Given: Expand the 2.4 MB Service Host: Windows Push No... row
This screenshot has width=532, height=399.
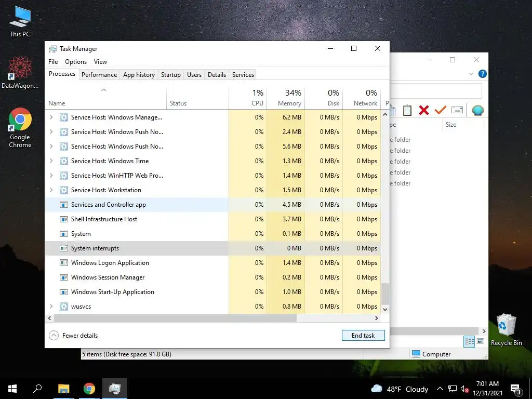Looking at the screenshot, I should pos(51,132).
